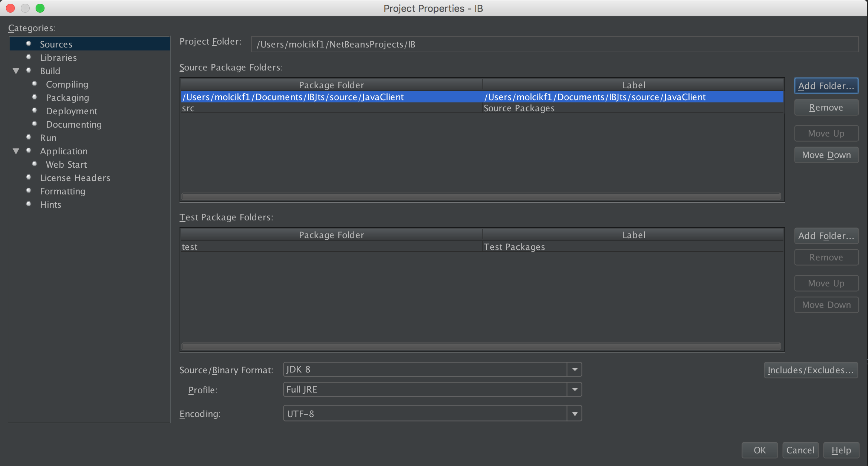The image size is (868, 466).
Task: Click Add Folder for source packages
Action: coord(826,86)
